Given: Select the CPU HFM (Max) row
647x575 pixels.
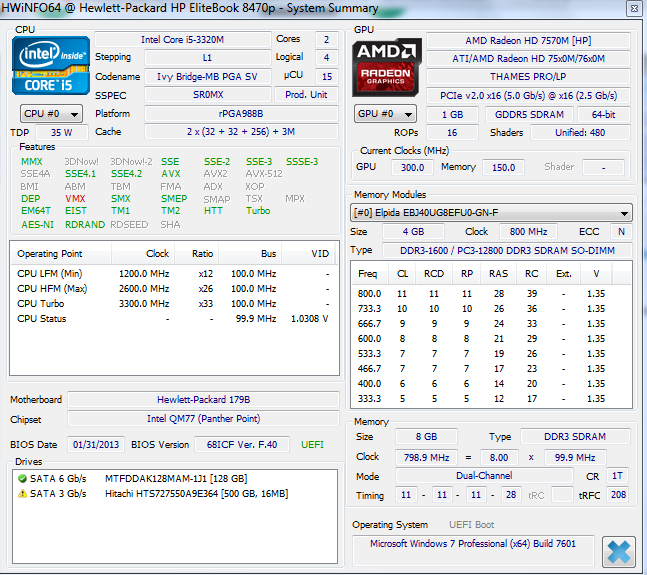Looking at the screenshot, I should (173, 289).
